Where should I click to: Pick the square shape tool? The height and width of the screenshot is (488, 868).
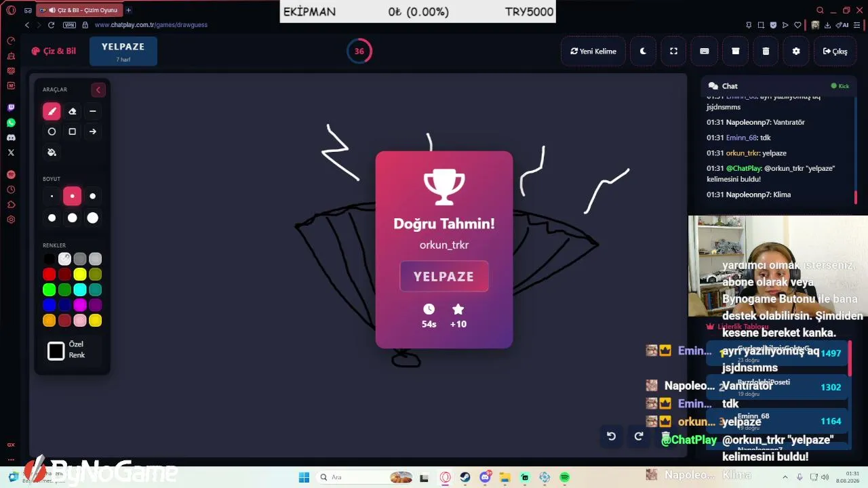click(x=73, y=131)
